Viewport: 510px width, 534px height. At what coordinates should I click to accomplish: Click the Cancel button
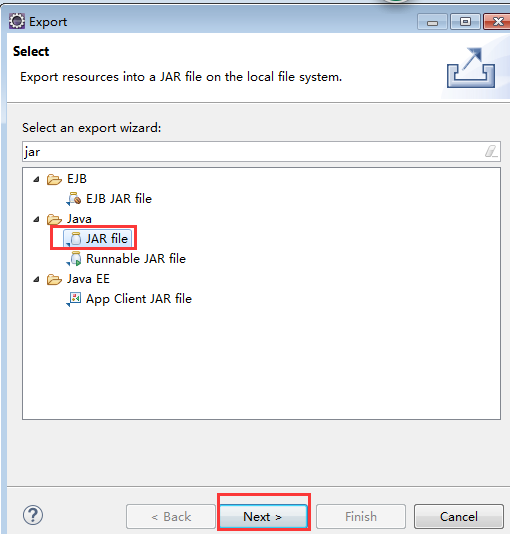(459, 516)
